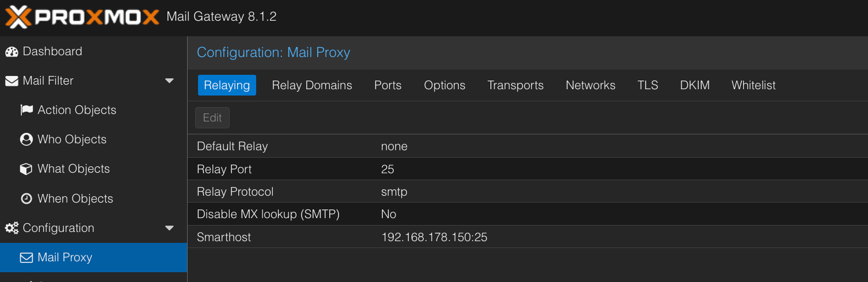Select the DKIM tab

[695, 85]
